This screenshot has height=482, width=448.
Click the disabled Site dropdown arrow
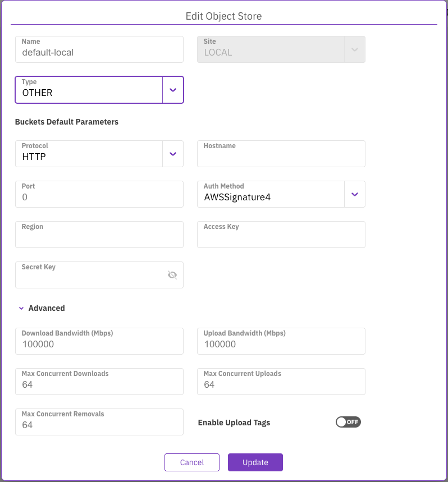[x=354, y=49]
